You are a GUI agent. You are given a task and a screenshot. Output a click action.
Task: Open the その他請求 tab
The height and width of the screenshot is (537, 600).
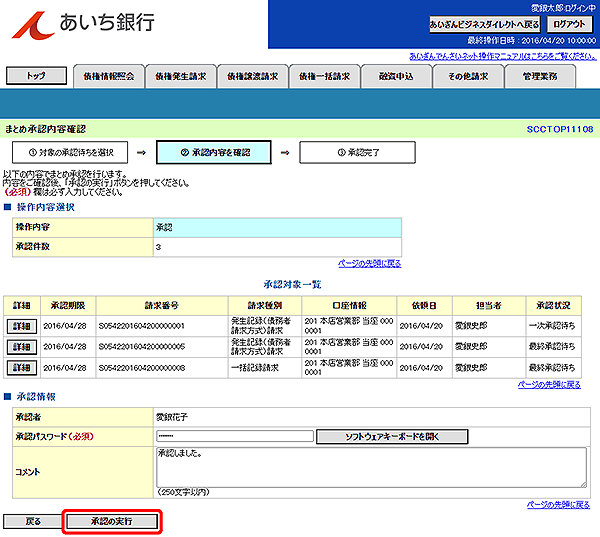(468, 77)
